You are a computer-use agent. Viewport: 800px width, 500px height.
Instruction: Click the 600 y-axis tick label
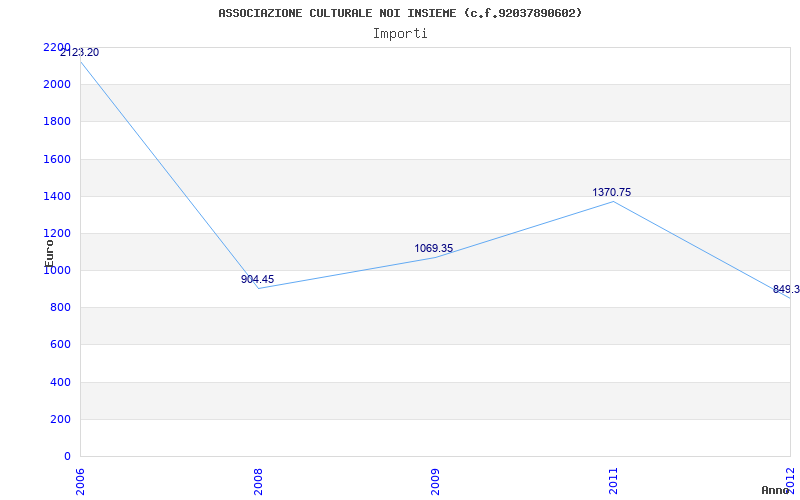60,345
